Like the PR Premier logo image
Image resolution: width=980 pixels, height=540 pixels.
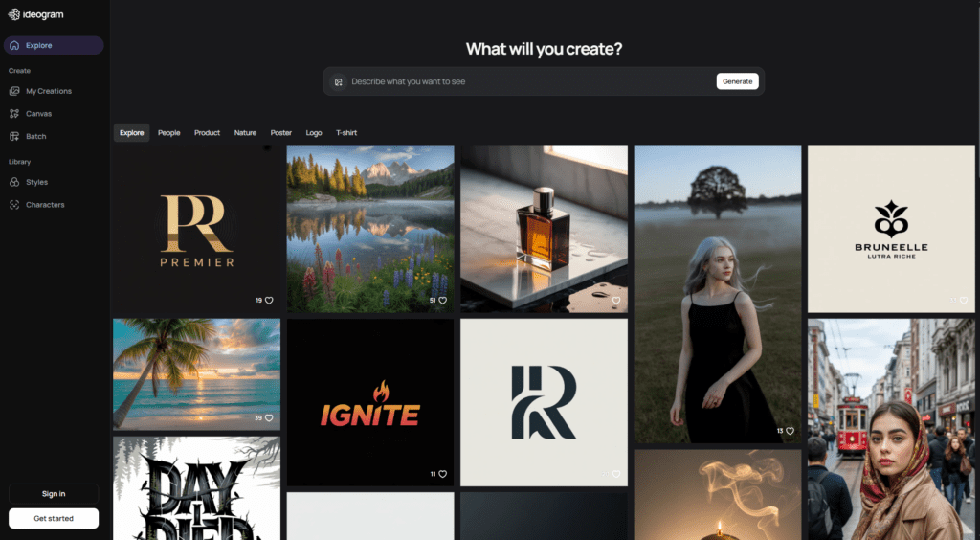[x=269, y=301]
